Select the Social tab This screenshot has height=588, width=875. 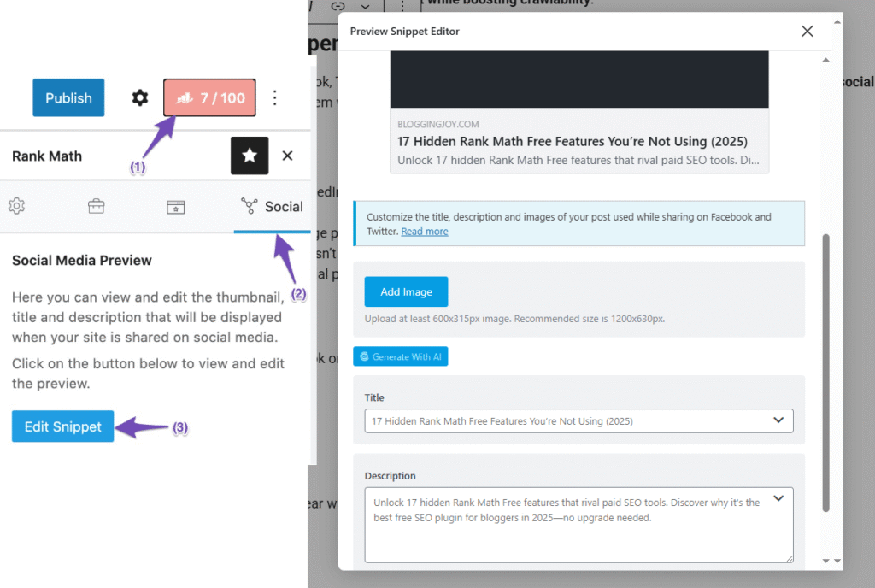tap(273, 207)
